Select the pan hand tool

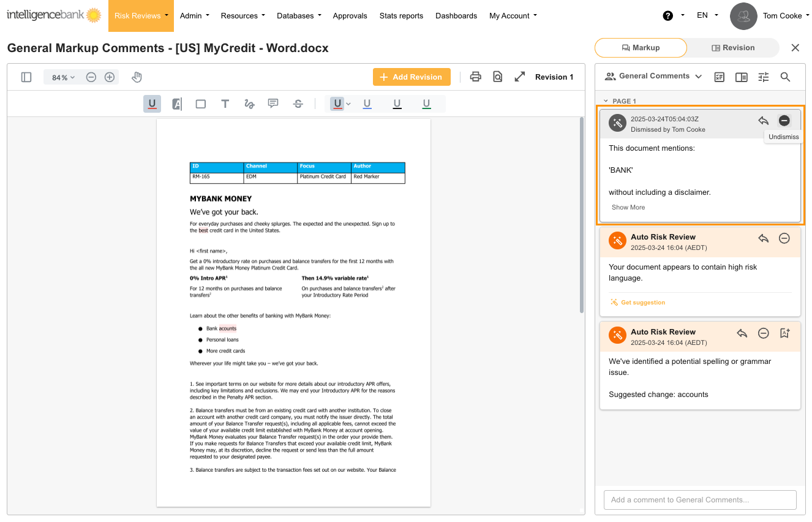(137, 77)
